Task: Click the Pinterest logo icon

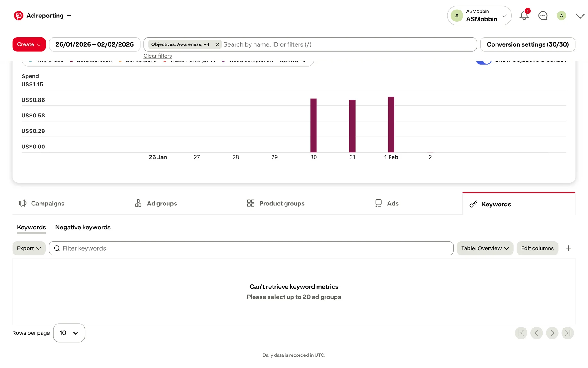Action: (18, 16)
